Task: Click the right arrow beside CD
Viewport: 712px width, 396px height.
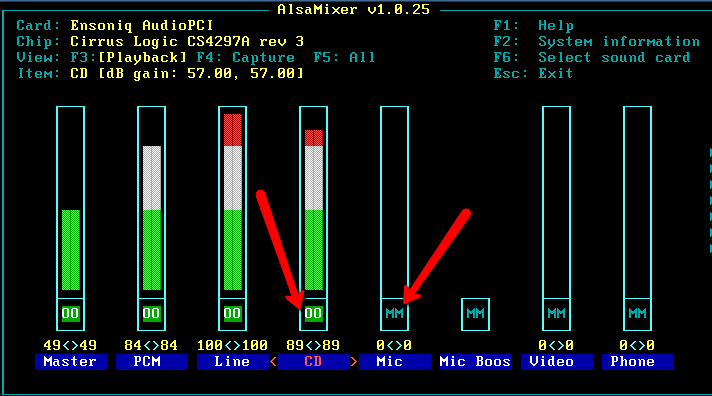Action: (x=354, y=362)
